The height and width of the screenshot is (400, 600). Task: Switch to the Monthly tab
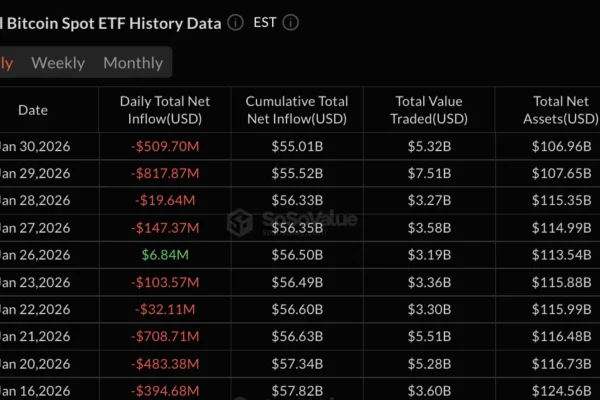tap(133, 63)
